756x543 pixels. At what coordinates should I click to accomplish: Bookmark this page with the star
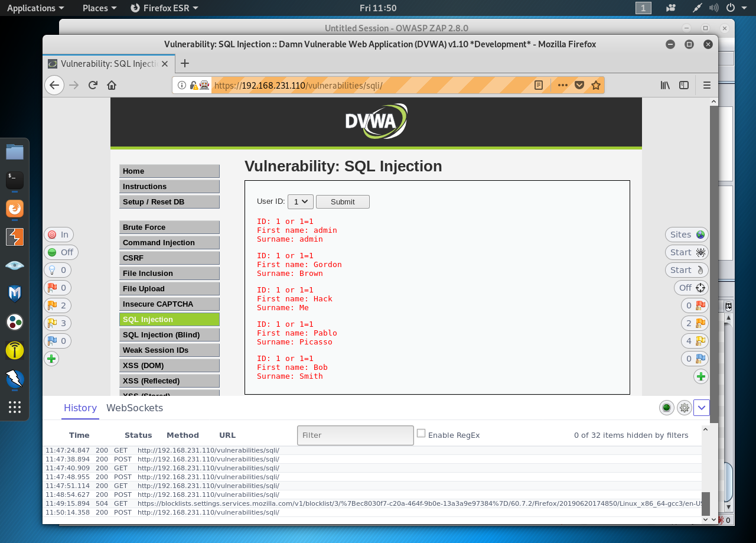596,85
